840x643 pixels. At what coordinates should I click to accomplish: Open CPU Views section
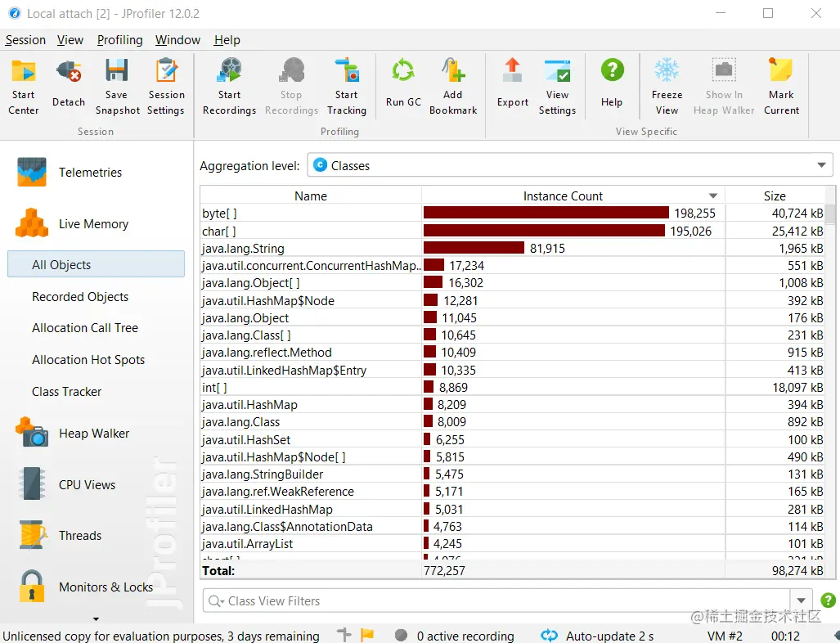tap(66, 484)
